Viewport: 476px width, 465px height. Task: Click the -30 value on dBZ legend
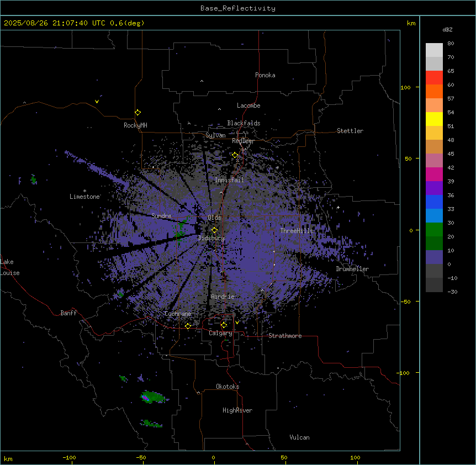(452, 292)
